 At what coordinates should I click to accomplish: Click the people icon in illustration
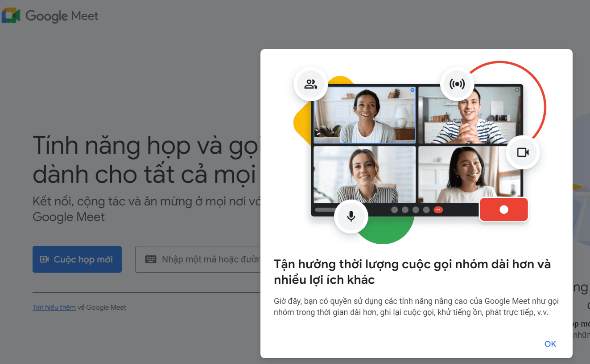[310, 84]
